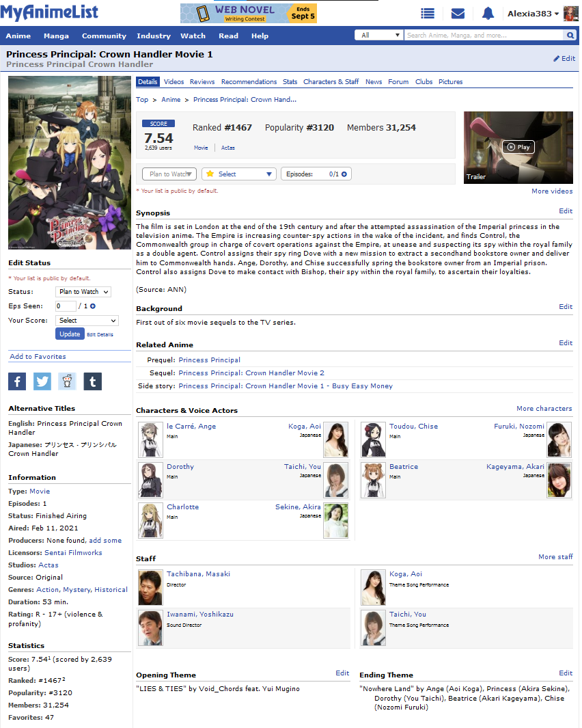This screenshot has height=728, width=582.
Task: Click the Eps Seen input field
Action: [x=66, y=306]
